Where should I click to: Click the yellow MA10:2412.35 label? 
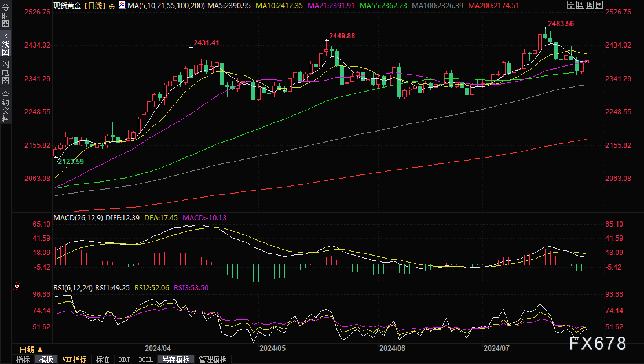pyautogui.click(x=279, y=6)
